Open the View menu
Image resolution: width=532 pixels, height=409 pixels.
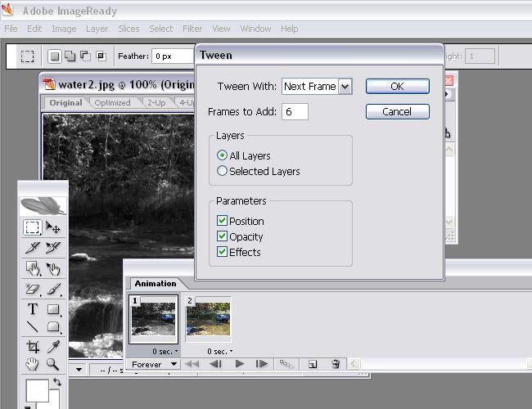tap(221, 29)
